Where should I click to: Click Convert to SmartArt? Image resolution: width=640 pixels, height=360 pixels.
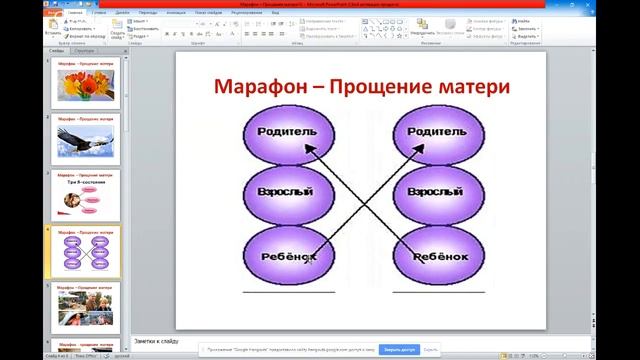coord(328,36)
